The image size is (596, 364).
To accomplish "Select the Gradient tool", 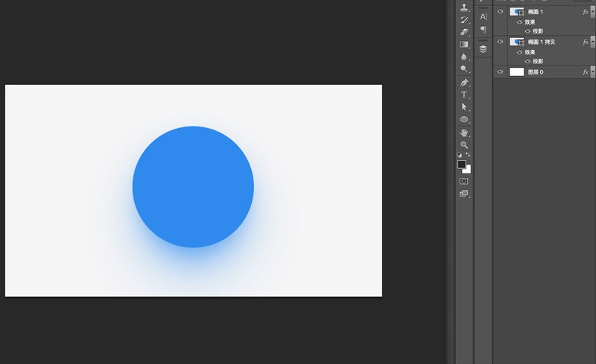I will point(463,45).
